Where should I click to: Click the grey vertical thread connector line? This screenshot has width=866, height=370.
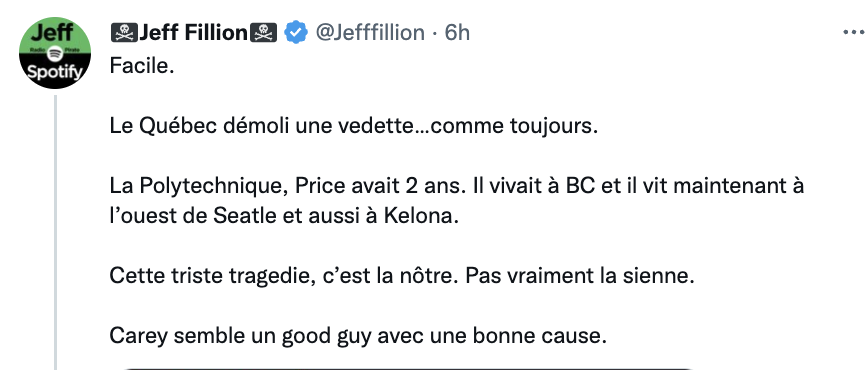55,232
